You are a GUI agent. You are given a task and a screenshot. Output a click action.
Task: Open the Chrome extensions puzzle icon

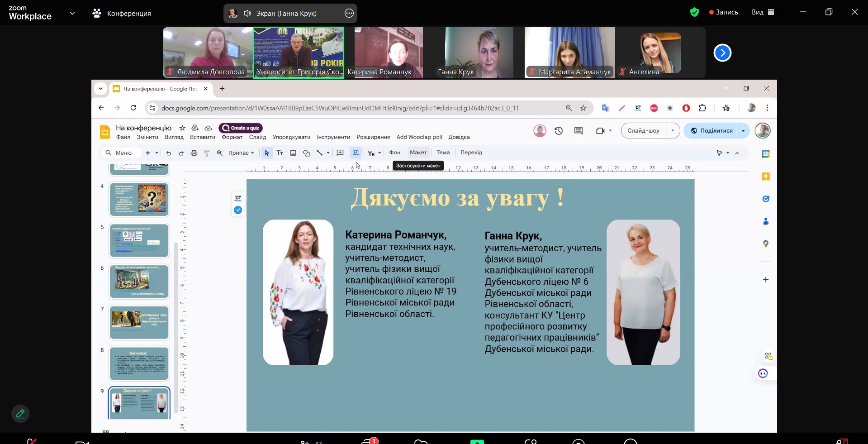coord(702,108)
